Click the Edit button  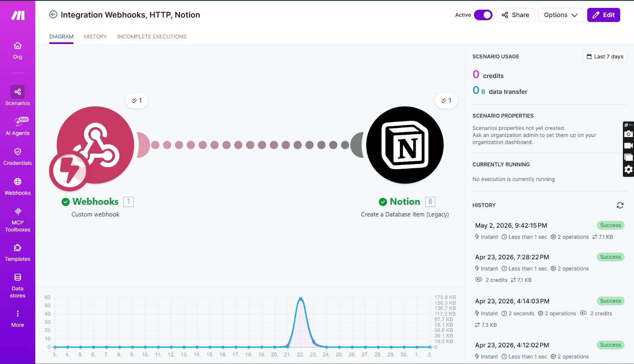(x=603, y=15)
